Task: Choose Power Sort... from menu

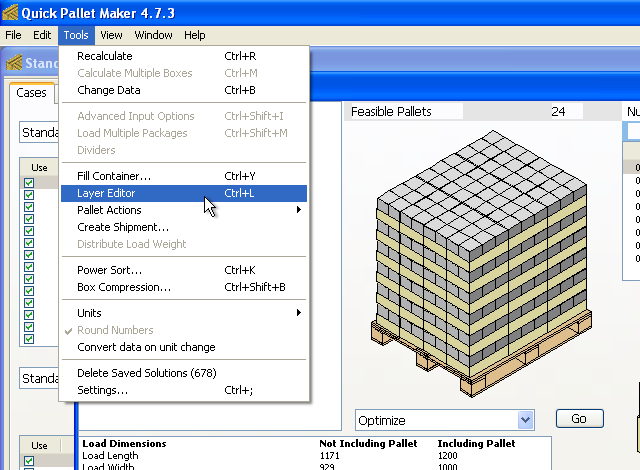Action: [x=184, y=270]
